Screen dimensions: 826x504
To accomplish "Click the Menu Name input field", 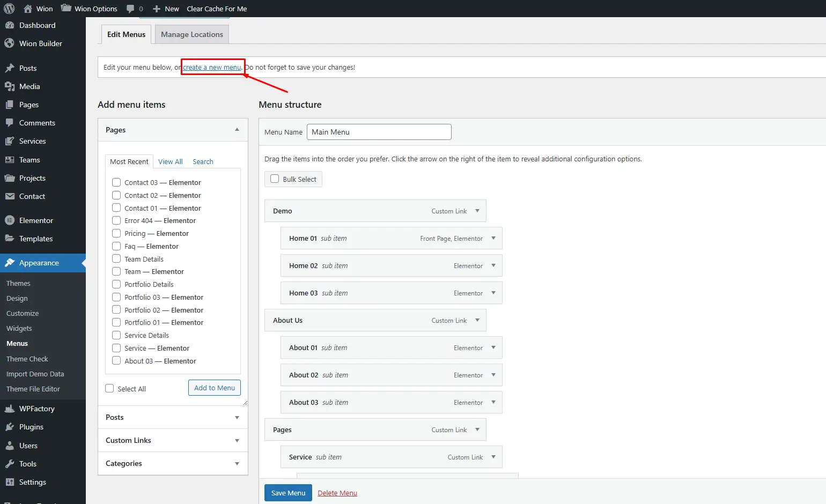I will (x=379, y=132).
